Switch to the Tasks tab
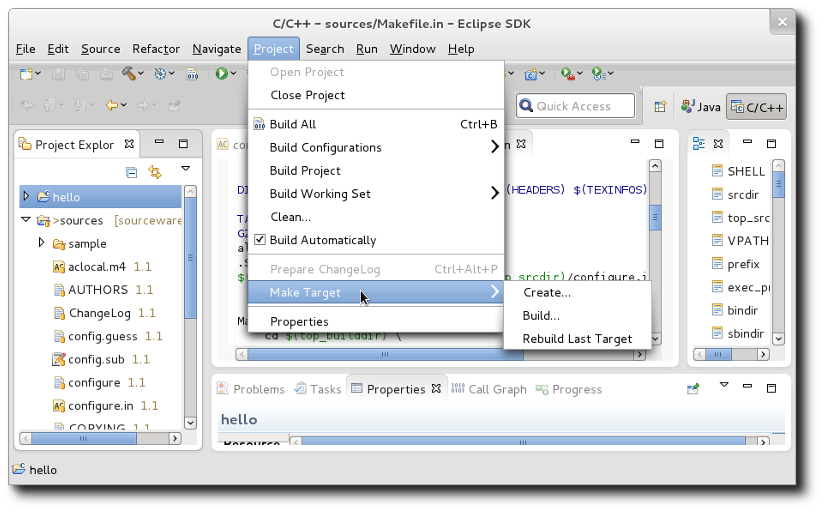Image resolution: width=827 pixels, height=516 pixels. click(319, 389)
